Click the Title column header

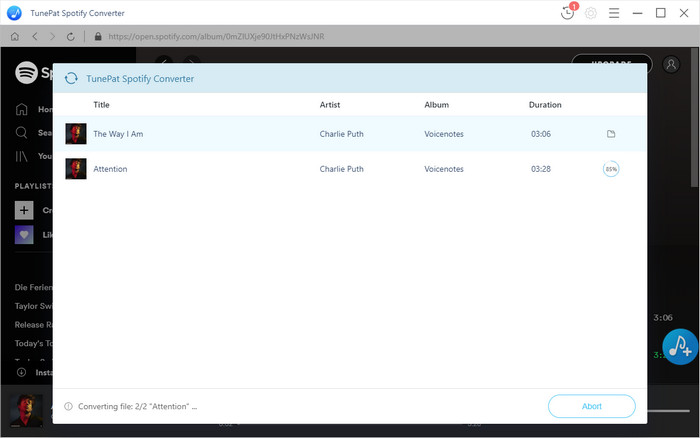click(x=101, y=104)
